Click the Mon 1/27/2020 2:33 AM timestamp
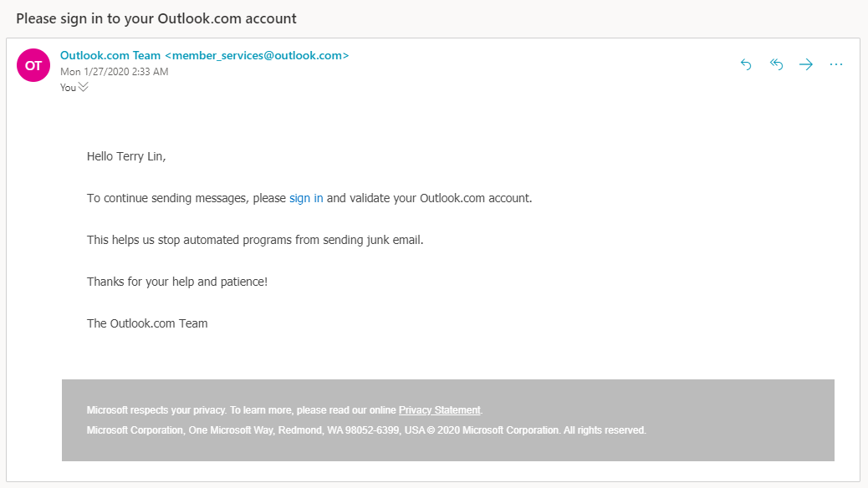868x488 pixels. (x=114, y=72)
